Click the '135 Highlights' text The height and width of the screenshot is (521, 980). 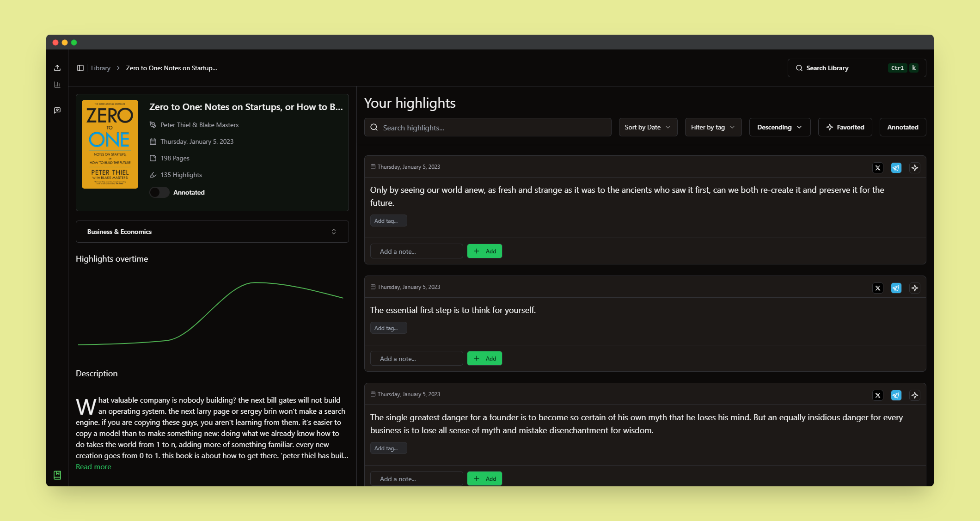pos(181,175)
